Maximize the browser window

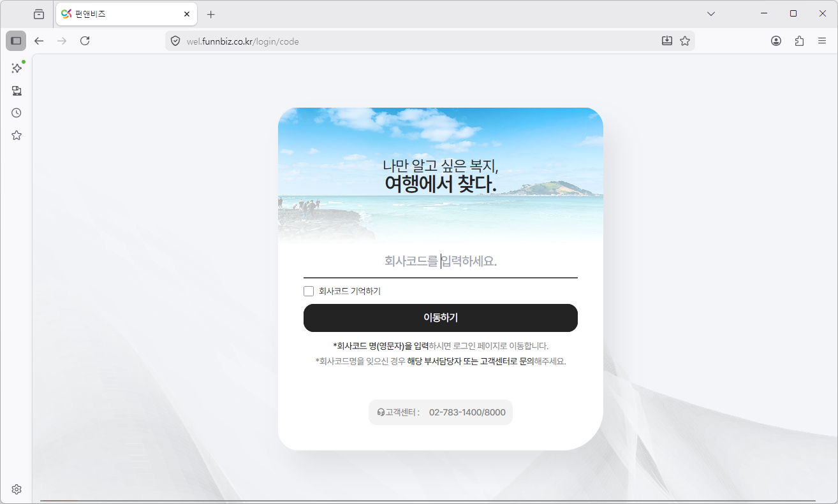[x=793, y=13]
